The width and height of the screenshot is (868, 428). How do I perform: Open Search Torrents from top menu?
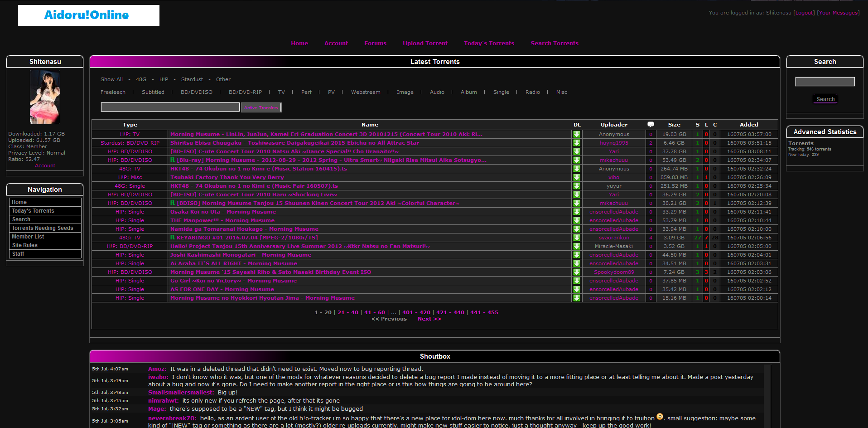pos(555,44)
